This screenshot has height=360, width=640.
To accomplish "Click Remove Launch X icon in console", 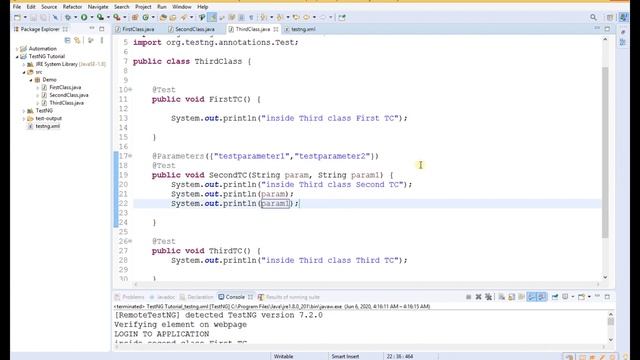I will tap(478, 297).
